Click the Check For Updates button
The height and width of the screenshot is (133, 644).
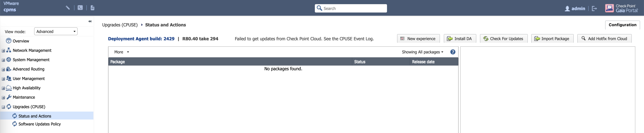pyautogui.click(x=503, y=39)
